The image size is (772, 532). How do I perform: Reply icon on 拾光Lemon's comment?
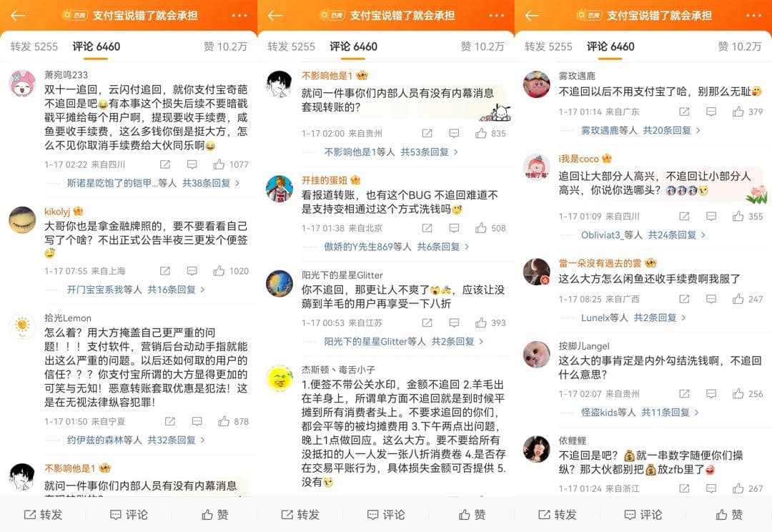click(x=197, y=421)
